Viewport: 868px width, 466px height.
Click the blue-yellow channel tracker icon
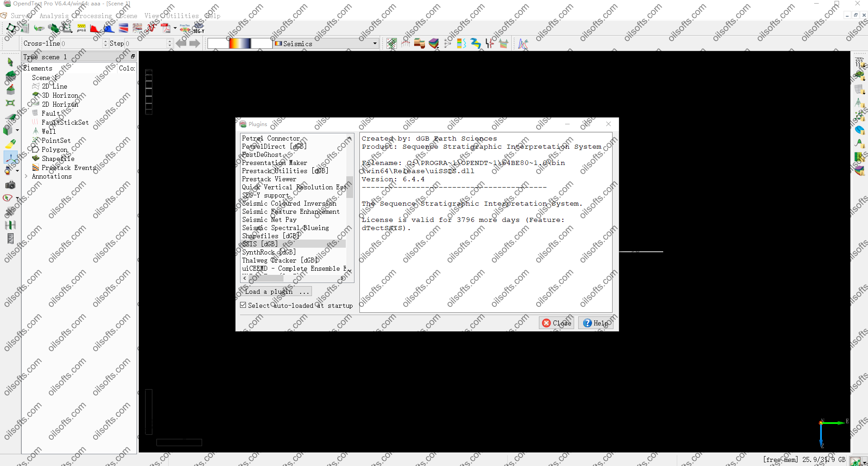pos(475,43)
